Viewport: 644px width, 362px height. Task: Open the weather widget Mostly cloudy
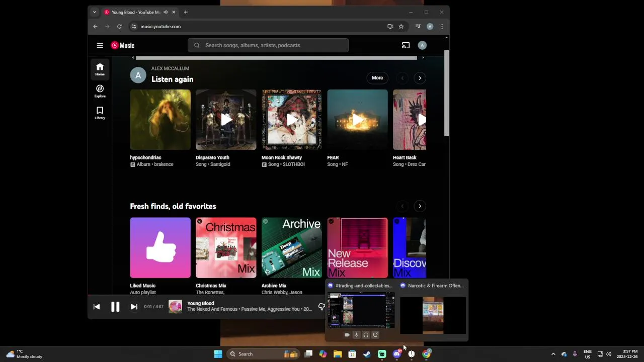point(24,354)
